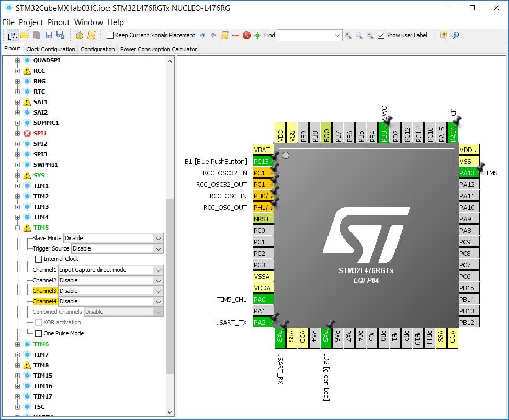
Task: Uncheck the Show user Label checkbox
Action: tap(381, 35)
